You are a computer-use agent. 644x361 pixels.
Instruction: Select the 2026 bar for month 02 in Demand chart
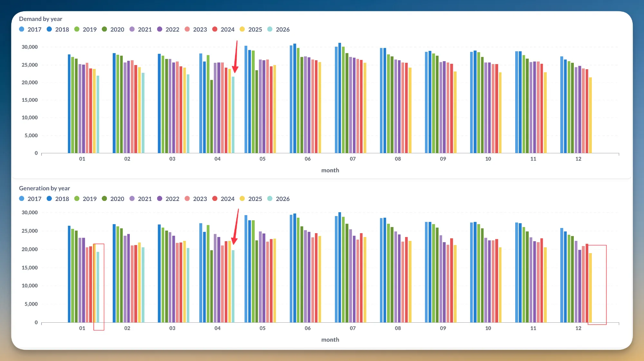(143, 113)
